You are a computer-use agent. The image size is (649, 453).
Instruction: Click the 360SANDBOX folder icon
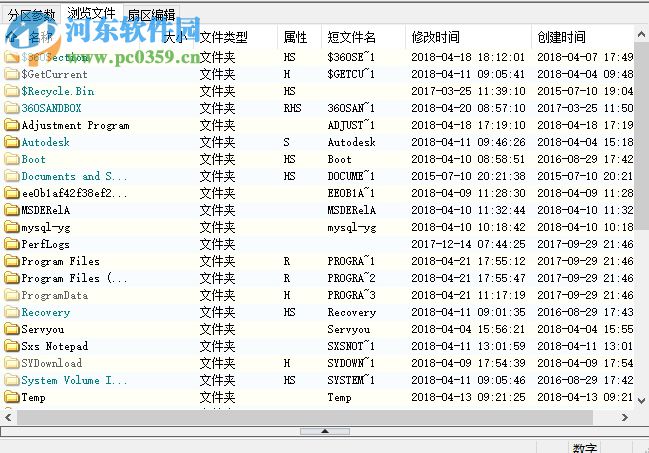click(x=12, y=108)
